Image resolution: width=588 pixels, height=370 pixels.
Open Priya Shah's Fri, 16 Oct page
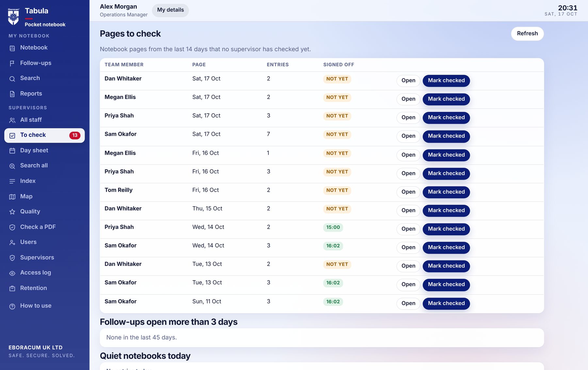pos(408,173)
